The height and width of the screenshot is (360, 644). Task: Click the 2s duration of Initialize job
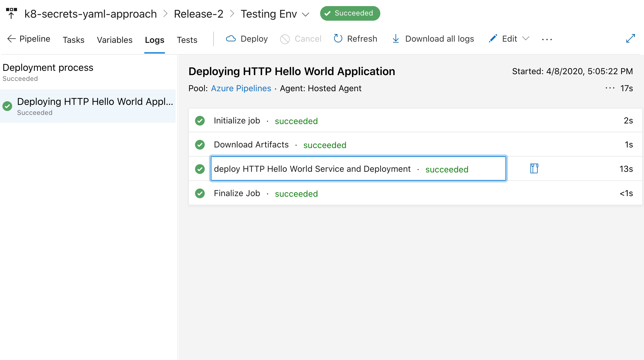tap(628, 121)
